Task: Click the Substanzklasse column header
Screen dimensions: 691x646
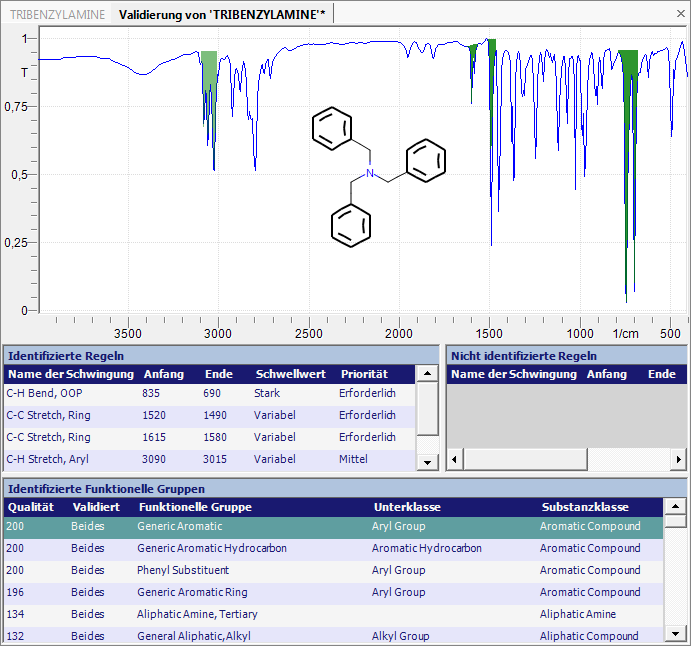Action: coord(585,507)
